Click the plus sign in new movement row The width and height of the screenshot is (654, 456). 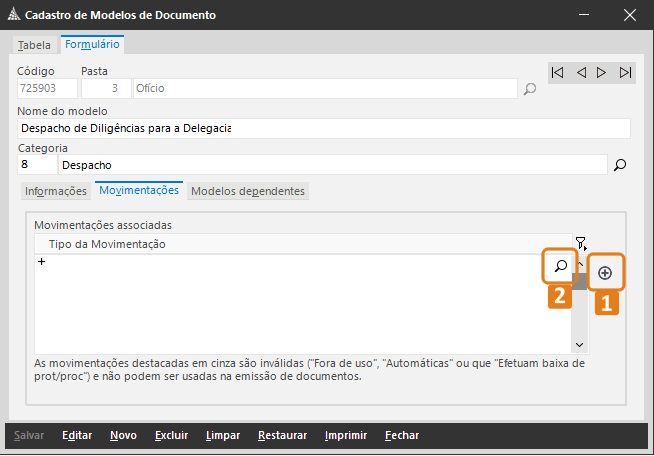[x=41, y=262]
